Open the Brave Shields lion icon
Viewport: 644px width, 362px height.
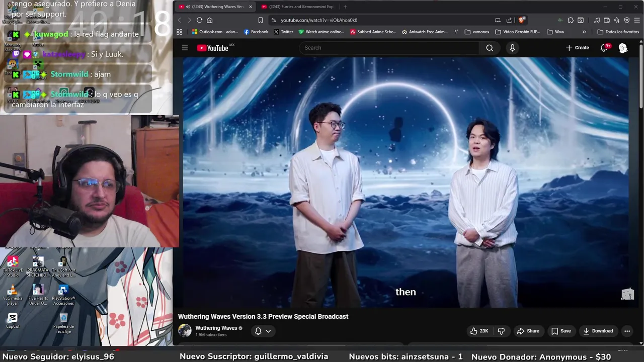pos(522,20)
